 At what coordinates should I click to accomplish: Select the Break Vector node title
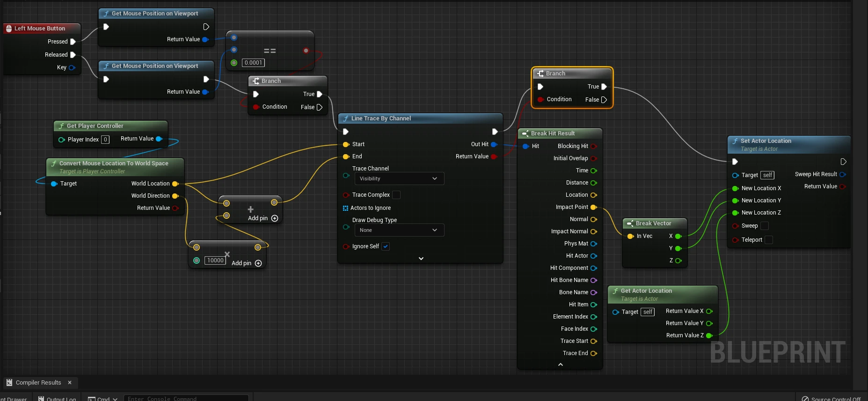(x=653, y=223)
